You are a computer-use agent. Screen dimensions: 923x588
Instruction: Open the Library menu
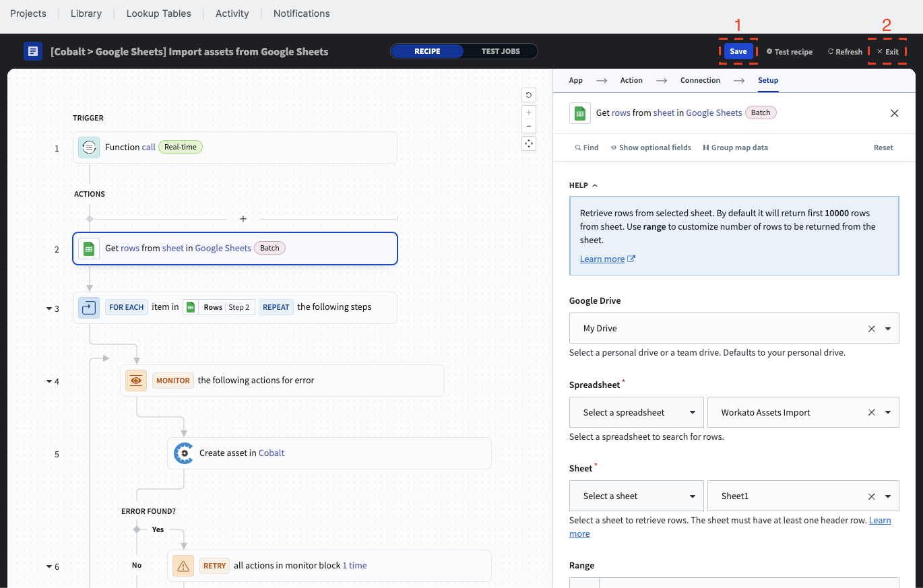pyautogui.click(x=86, y=13)
